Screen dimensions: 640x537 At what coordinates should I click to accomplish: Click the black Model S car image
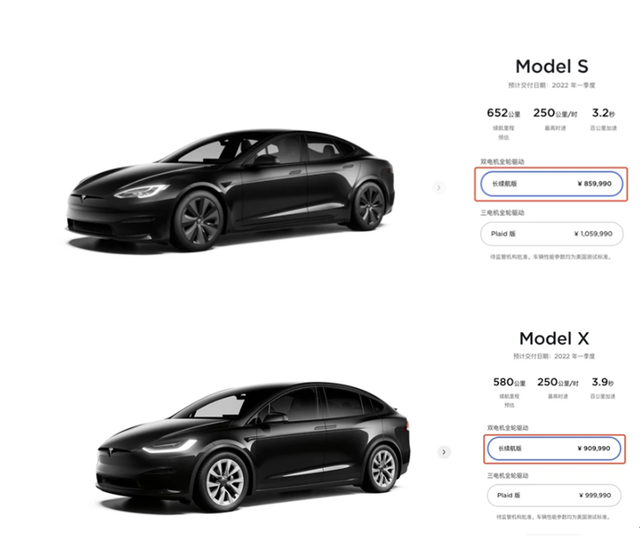(232, 190)
